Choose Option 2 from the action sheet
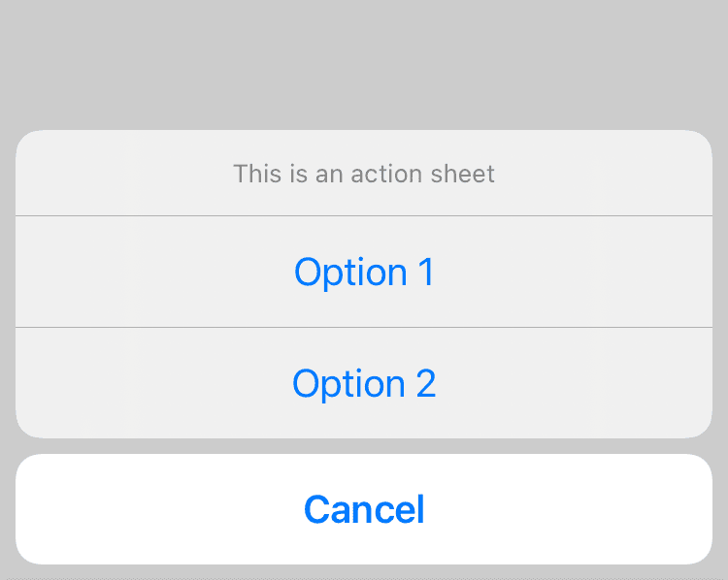 [x=364, y=383]
